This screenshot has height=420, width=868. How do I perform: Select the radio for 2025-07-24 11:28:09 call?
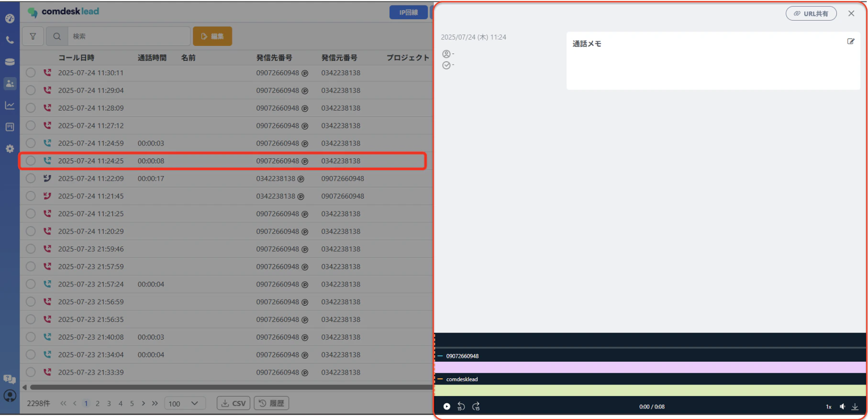31,108
